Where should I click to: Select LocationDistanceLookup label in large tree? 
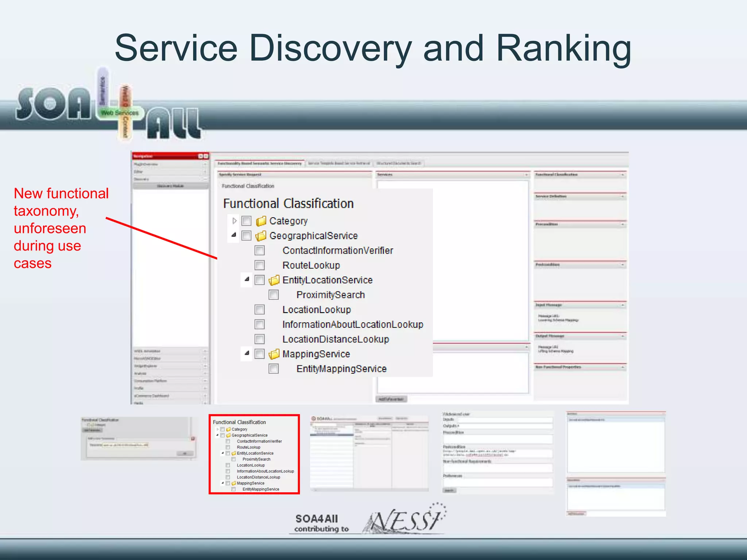[336, 339]
